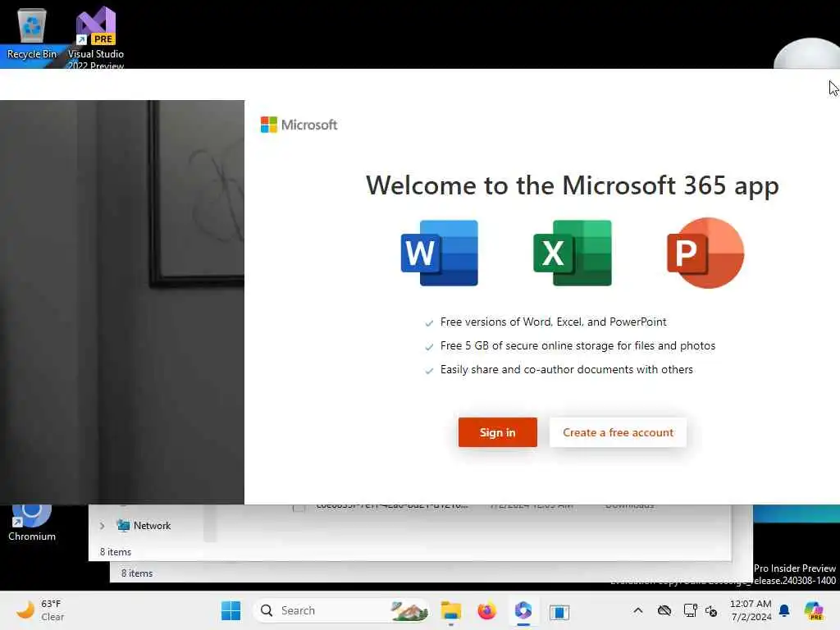Click the Excel app icon
This screenshot has width=840, height=630.
[x=573, y=253]
